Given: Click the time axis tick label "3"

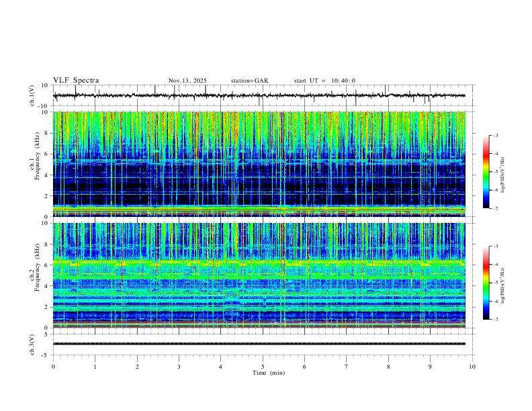Looking at the screenshot, I should click(x=179, y=367).
